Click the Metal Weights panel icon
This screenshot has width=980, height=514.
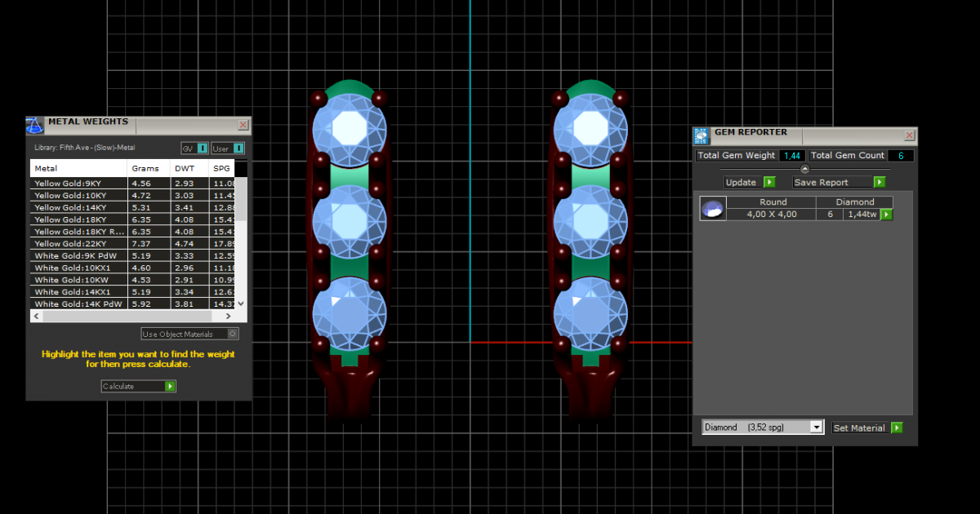[x=35, y=126]
